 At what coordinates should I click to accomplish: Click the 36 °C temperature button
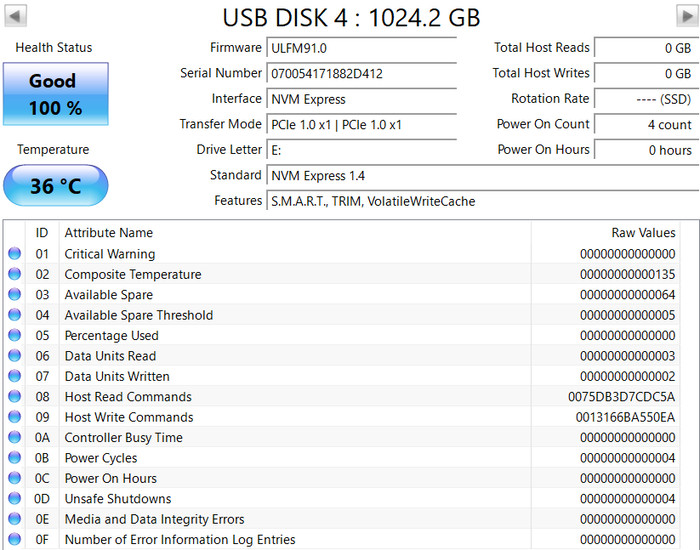(56, 185)
